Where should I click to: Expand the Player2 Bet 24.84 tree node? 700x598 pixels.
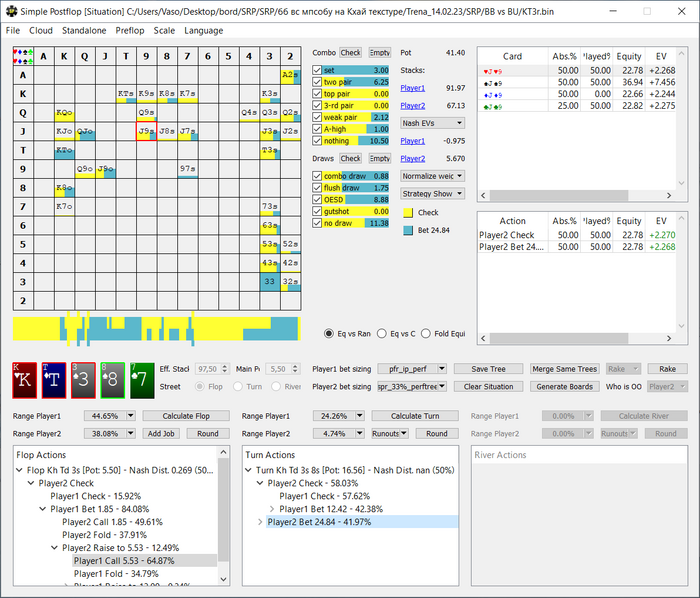(261, 521)
